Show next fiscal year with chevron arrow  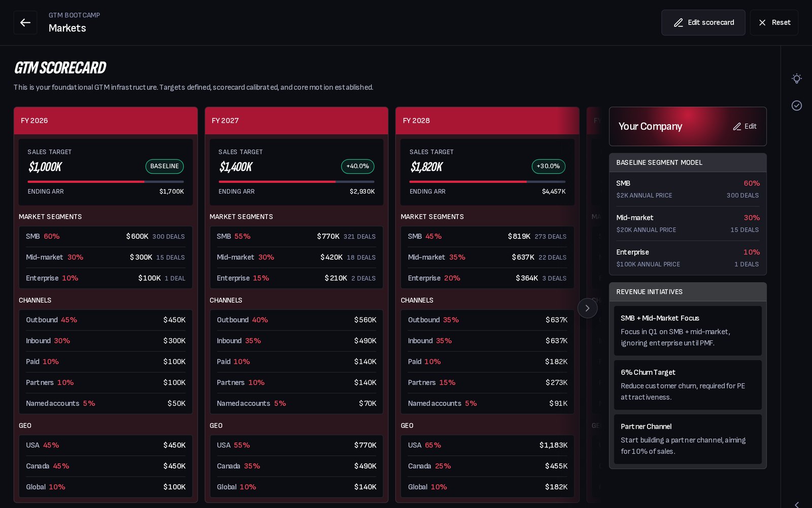pyautogui.click(x=587, y=308)
